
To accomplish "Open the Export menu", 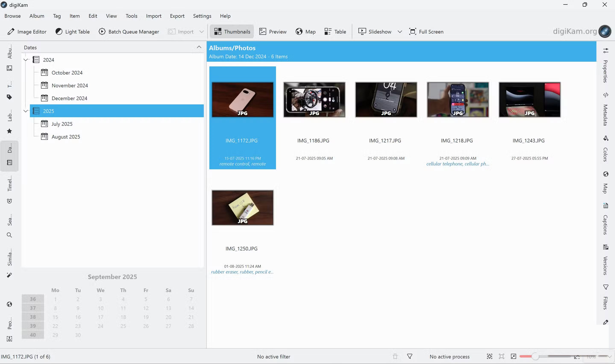I will tap(177, 16).
